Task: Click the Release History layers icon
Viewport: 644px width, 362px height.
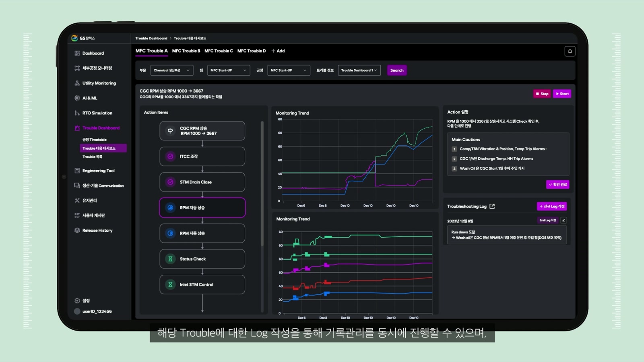Action: pos(77,230)
